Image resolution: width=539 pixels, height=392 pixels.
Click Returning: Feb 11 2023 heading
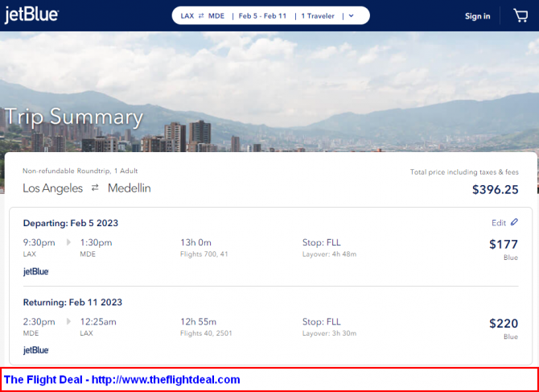72,303
